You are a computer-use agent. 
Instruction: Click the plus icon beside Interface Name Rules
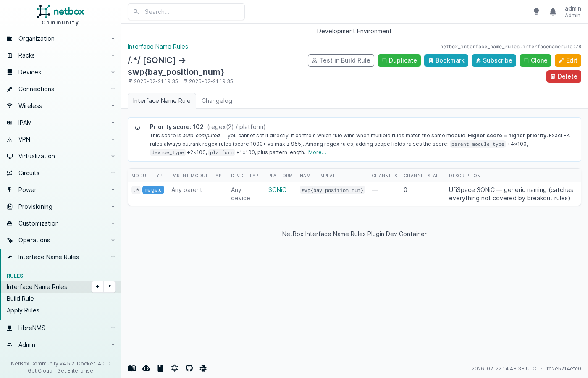pos(97,287)
